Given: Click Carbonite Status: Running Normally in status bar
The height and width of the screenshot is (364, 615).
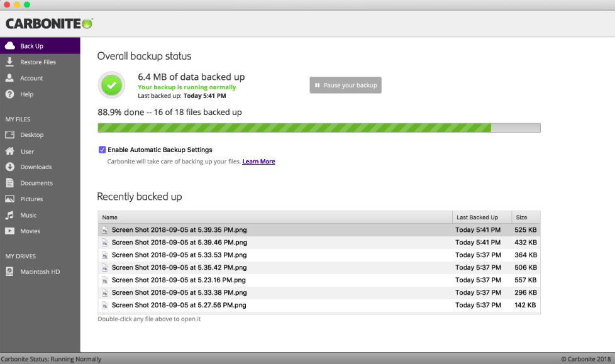Looking at the screenshot, I should (51, 359).
